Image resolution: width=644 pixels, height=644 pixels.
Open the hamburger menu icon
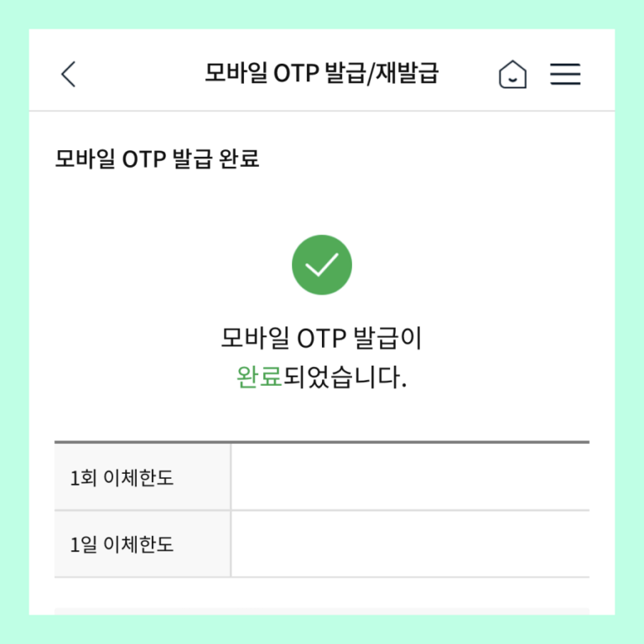tap(565, 74)
